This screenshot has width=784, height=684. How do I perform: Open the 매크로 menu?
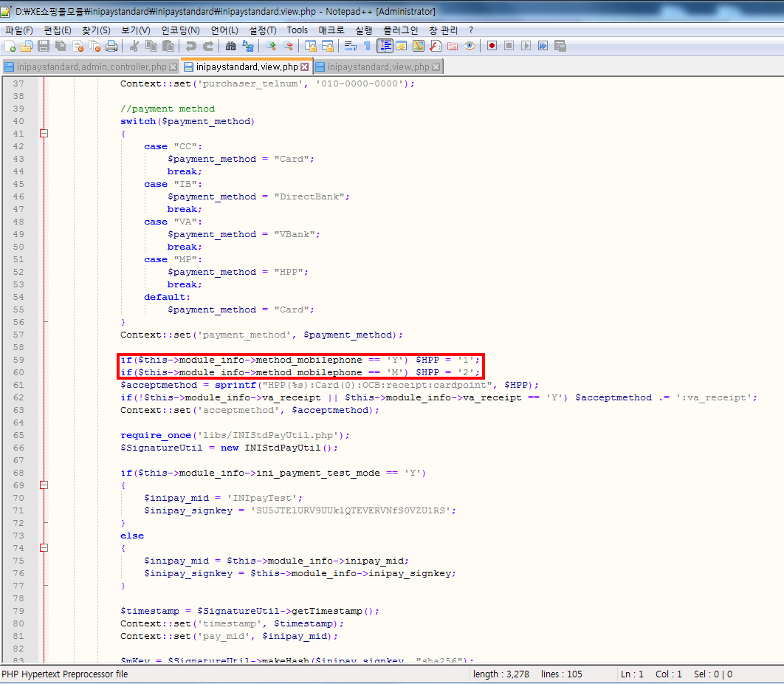click(x=331, y=30)
